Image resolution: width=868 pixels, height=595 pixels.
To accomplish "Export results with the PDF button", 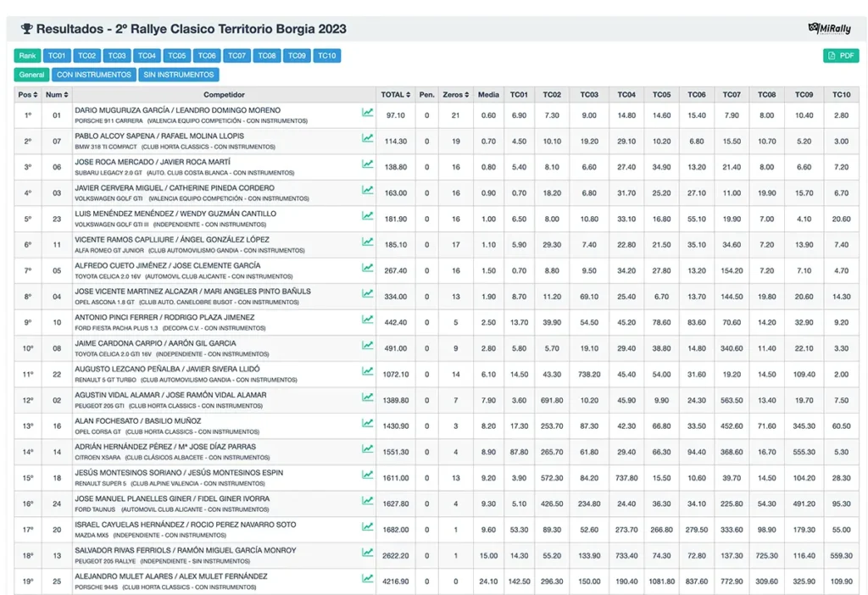I will [x=841, y=56].
